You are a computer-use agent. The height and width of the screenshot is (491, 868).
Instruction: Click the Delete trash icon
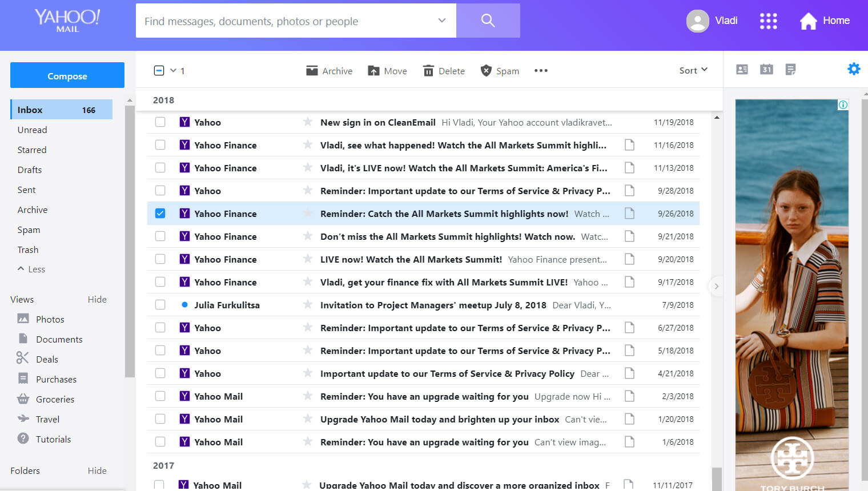pyautogui.click(x=428, y=70)
